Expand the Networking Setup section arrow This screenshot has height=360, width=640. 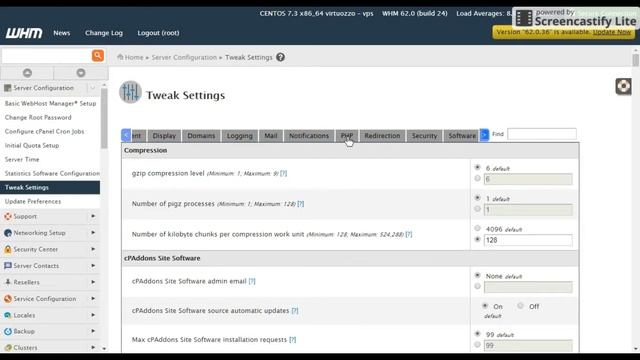click(93, 233)
